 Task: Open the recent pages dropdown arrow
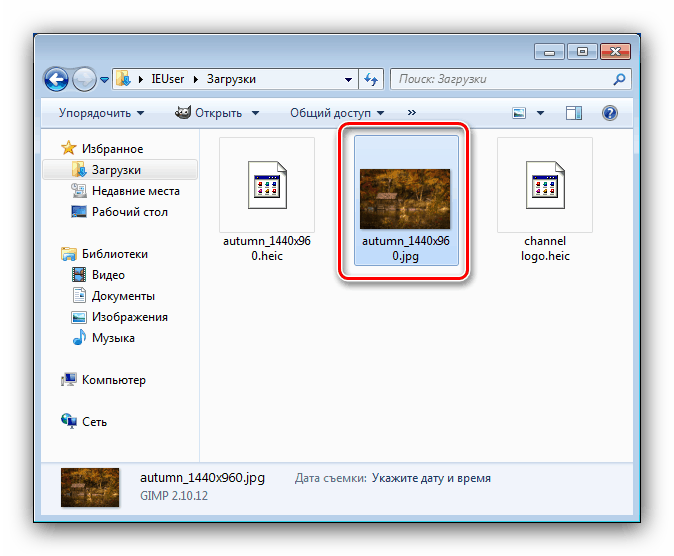(x=104, y=80)
